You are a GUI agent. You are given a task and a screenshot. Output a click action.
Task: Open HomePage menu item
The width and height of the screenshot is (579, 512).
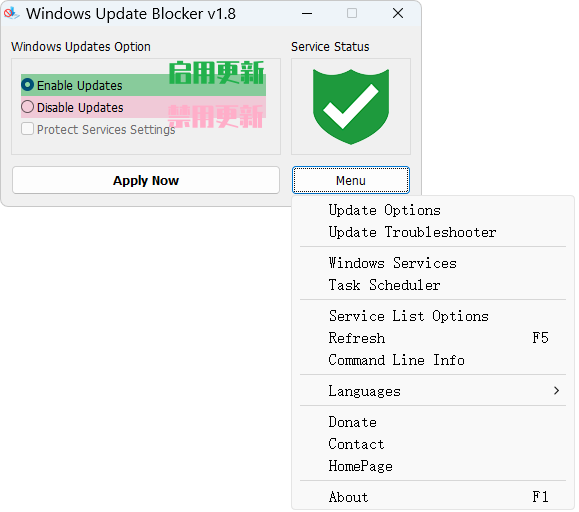tap(433, 466)
